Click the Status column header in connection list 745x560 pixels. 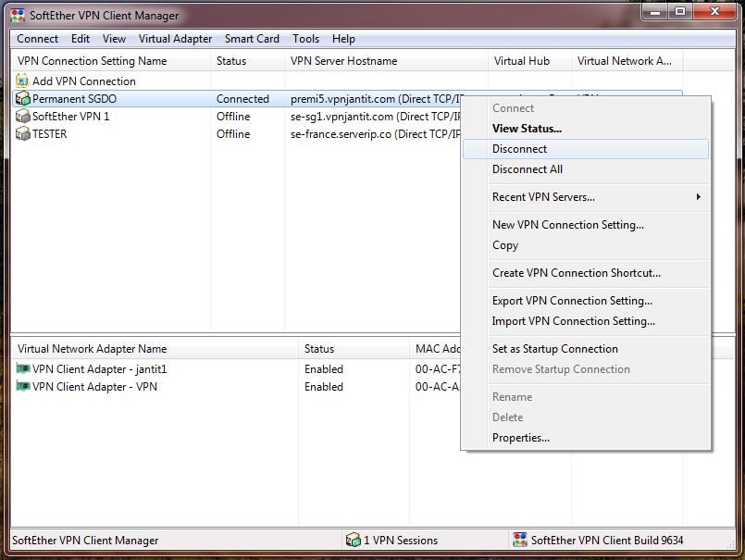247,61
